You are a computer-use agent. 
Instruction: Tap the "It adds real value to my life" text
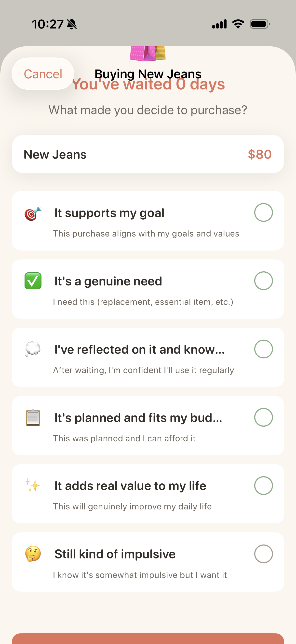pyautogui.click(x=130, y=486)
